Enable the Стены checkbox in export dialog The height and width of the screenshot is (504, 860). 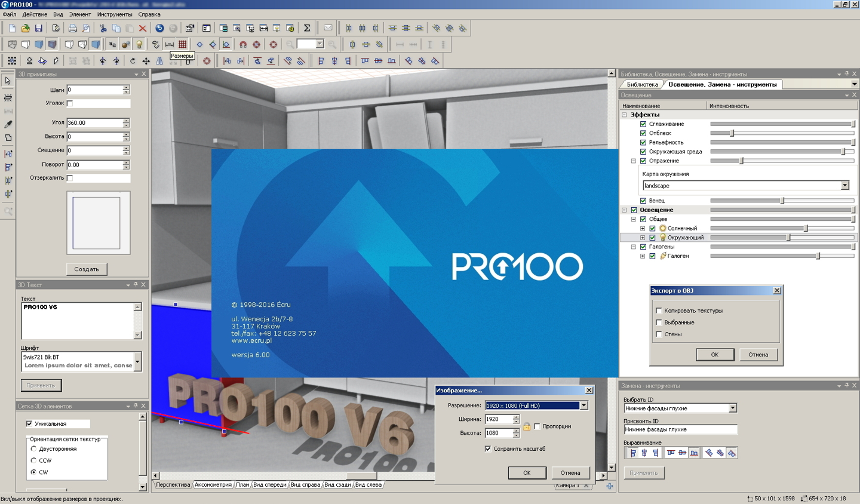pyautogui.click(x=659, y=334)
